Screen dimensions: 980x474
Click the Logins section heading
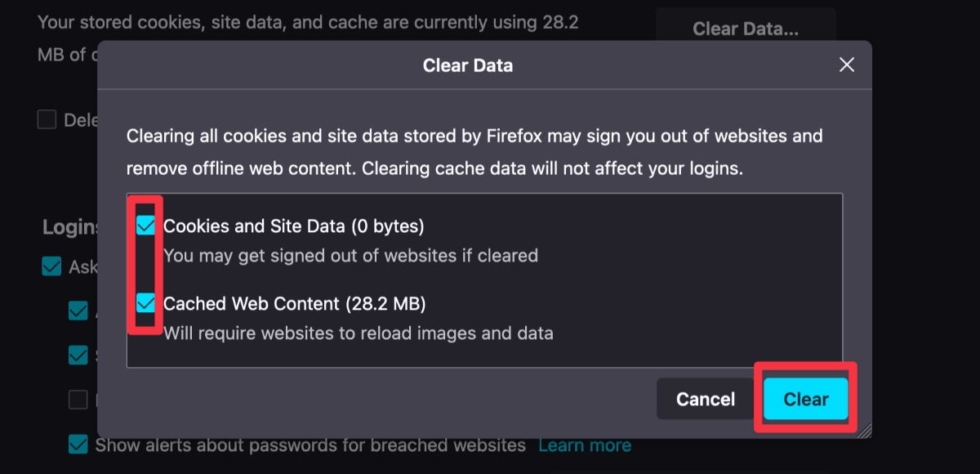pos(68,226)
